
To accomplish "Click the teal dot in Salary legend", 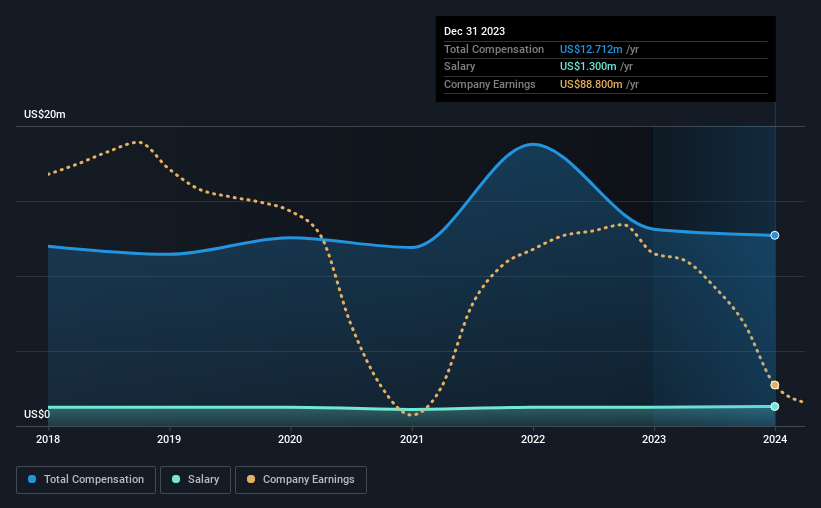I will click(x=176, y=479).
